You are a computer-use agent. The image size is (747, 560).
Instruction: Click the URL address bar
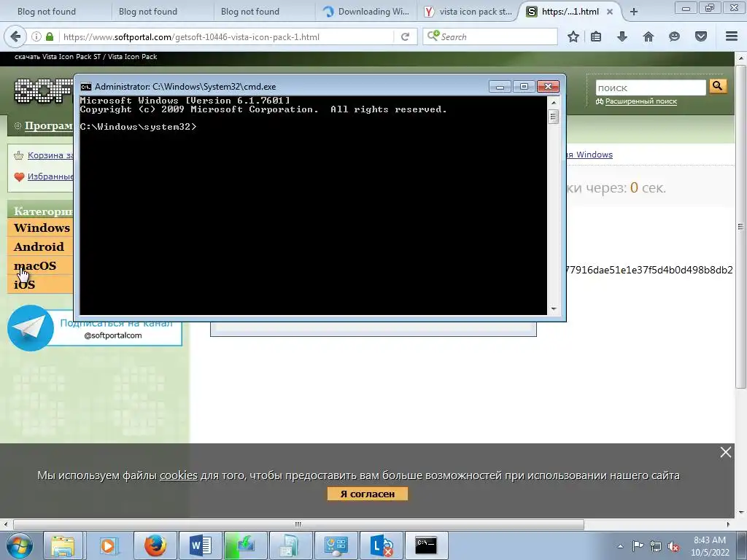click(x=227, y=36)
